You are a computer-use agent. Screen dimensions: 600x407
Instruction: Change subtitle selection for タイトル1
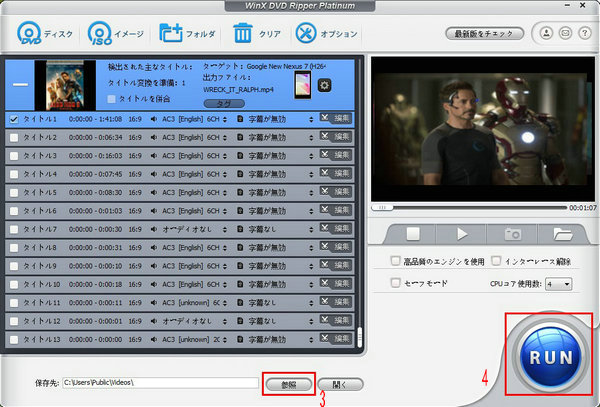pyautogui.click(x=311, y=119)
